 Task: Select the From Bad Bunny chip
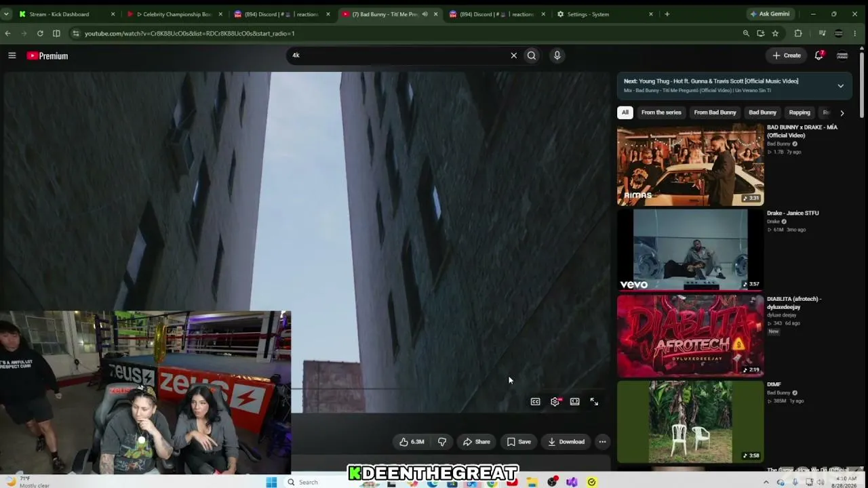tap(715, 113)
